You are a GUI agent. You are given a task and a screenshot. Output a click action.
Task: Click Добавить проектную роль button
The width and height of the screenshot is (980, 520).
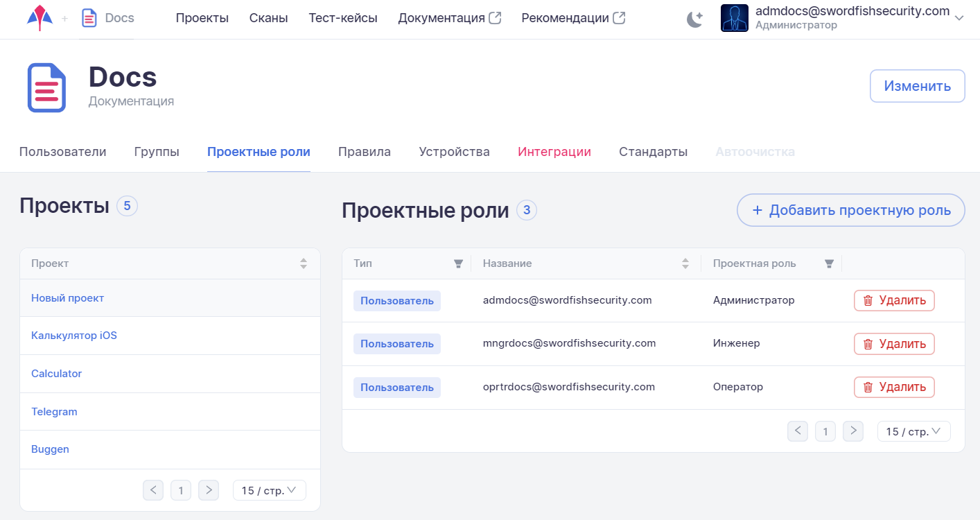pyautogui.click(x=850, y=210)
